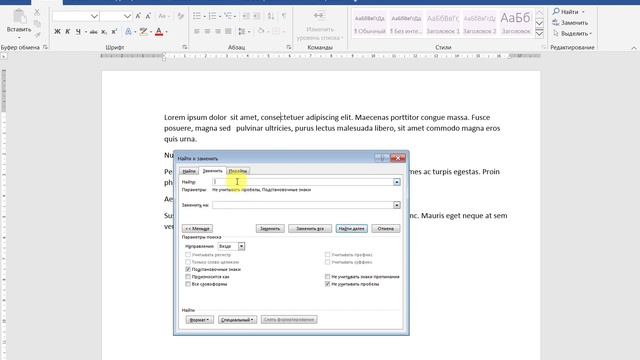640x360 pixels.
Task: Open the font size dropdown
Action: (x=127, y=16)
